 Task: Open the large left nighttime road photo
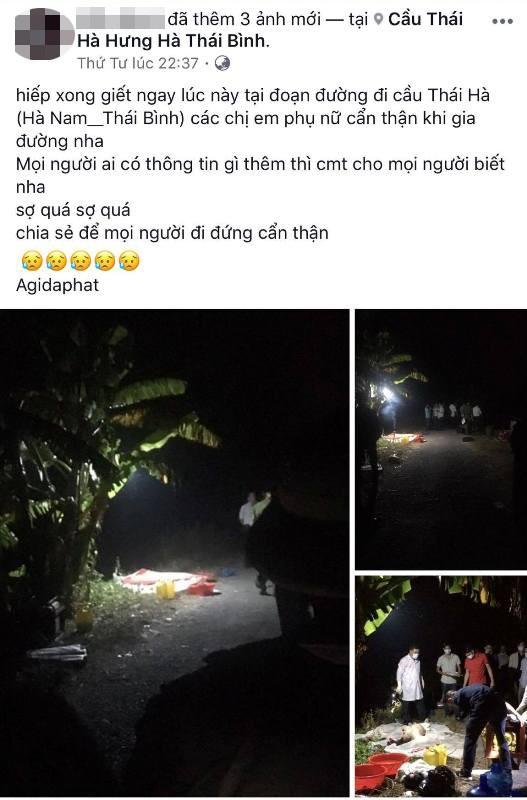[174, 553]
